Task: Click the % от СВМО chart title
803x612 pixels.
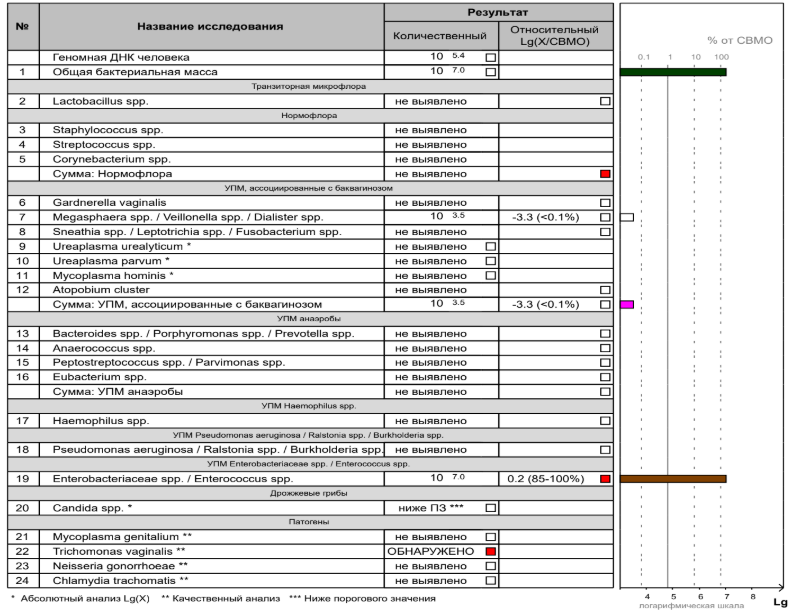Action: (x=739, y=40)
